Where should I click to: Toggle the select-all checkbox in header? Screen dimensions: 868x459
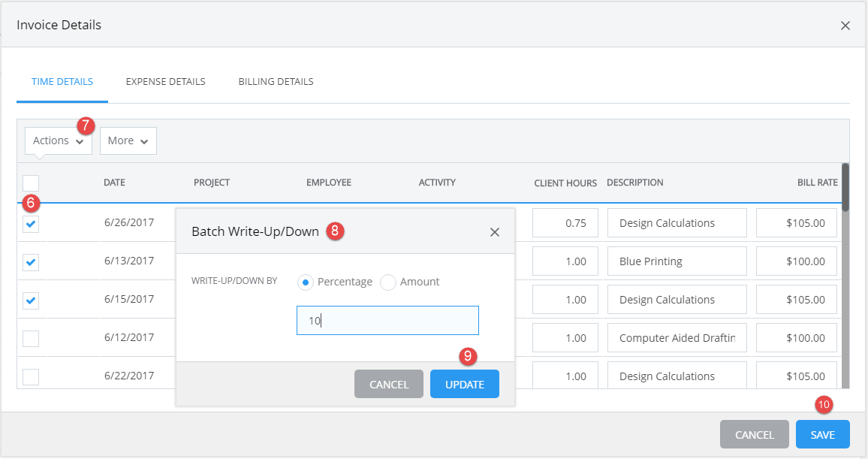coord(31,183)
